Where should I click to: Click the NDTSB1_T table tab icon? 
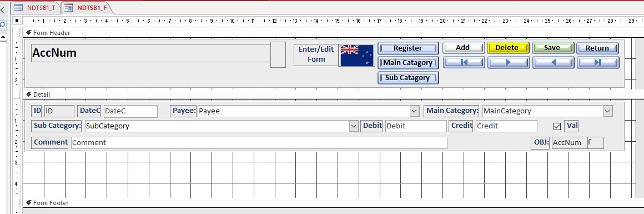(x=18, y=7)
